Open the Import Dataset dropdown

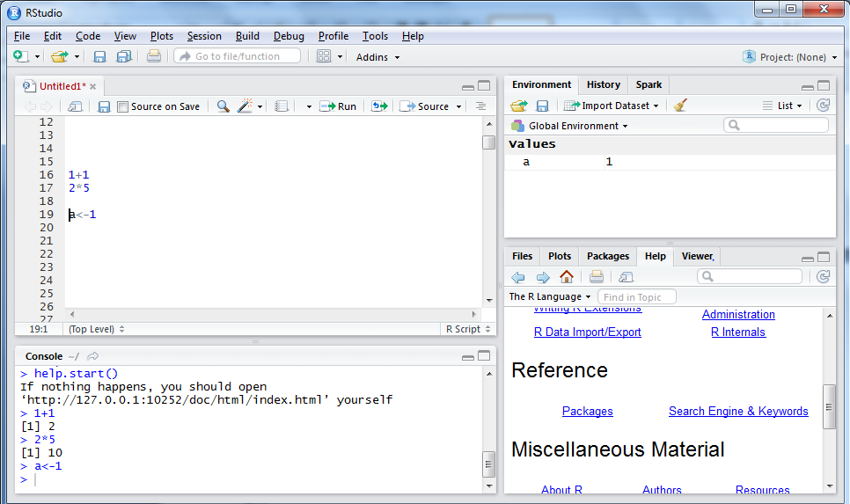(612, 106)
